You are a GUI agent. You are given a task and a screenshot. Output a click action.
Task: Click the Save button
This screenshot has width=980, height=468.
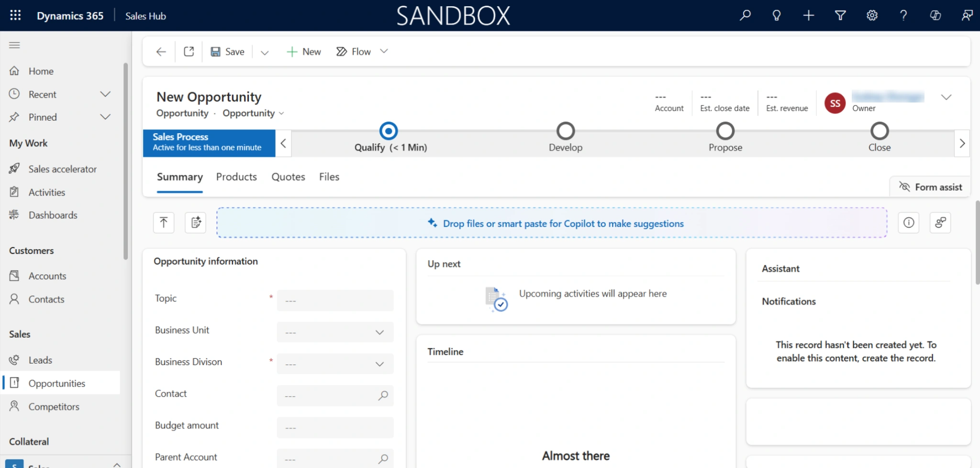pos(228,52)
